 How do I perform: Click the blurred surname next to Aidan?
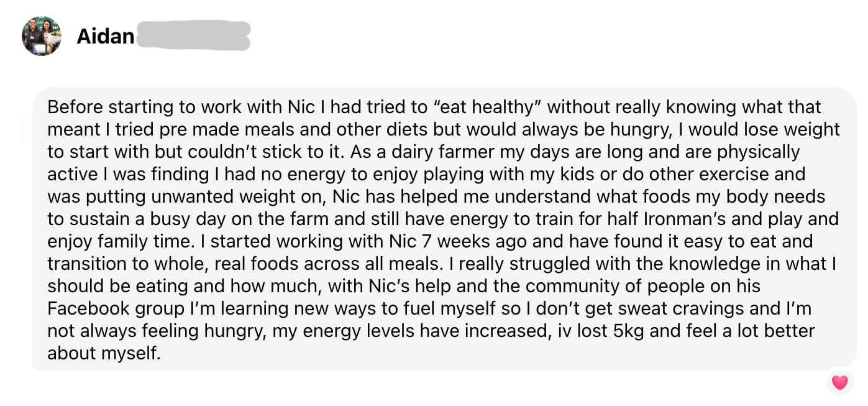pyautogui.click(x=193, y=36)
